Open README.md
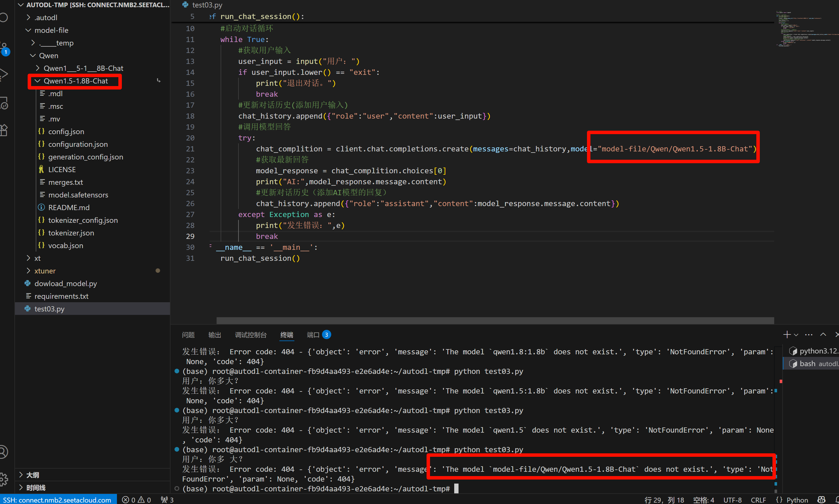This screenshot has height=504, width=839. click(92, 207)
